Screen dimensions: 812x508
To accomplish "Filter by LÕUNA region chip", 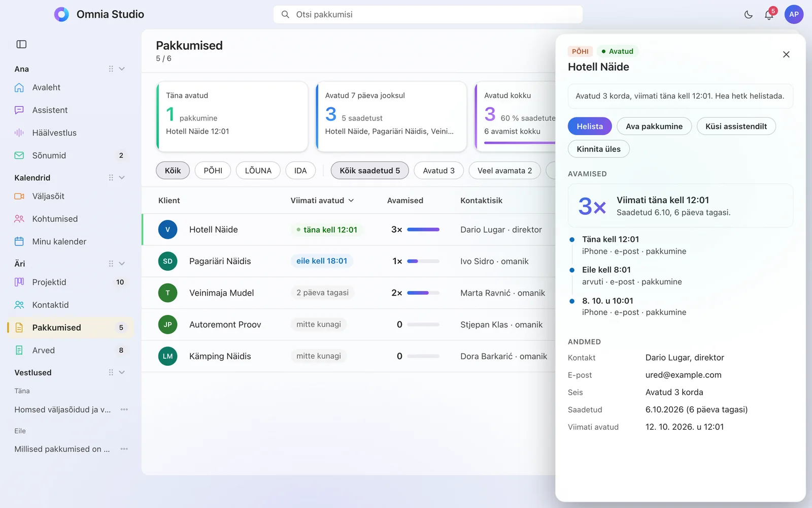I will [258, 171].
